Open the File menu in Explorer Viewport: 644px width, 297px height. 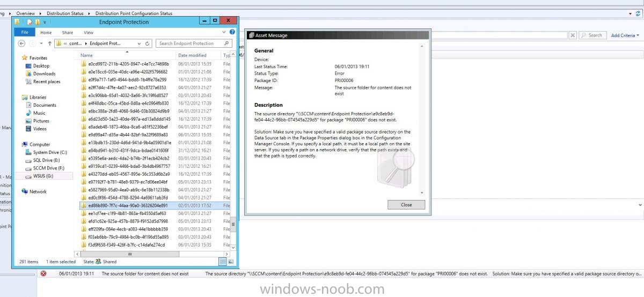25,32
